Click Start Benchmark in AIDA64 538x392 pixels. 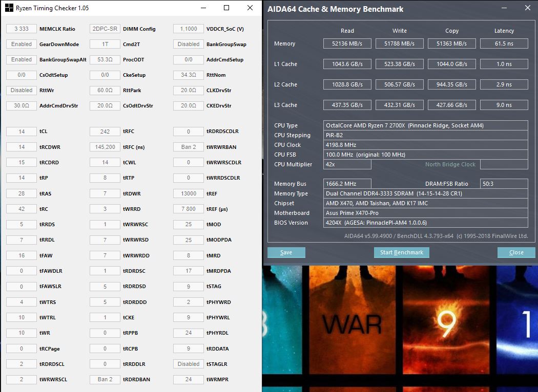pyautogui.click(x=401, y=252)
